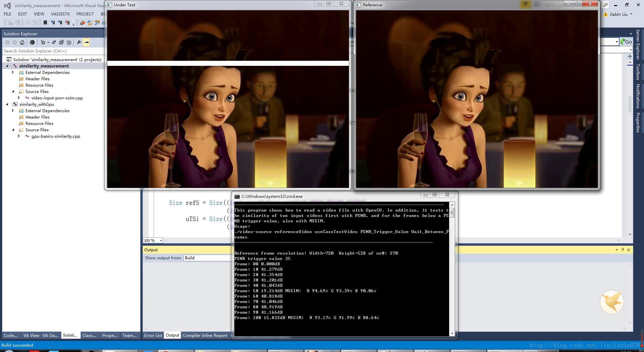This screenshot has height=352, width=644.
Task: Close the Output panel
Action: coord(629,250)
